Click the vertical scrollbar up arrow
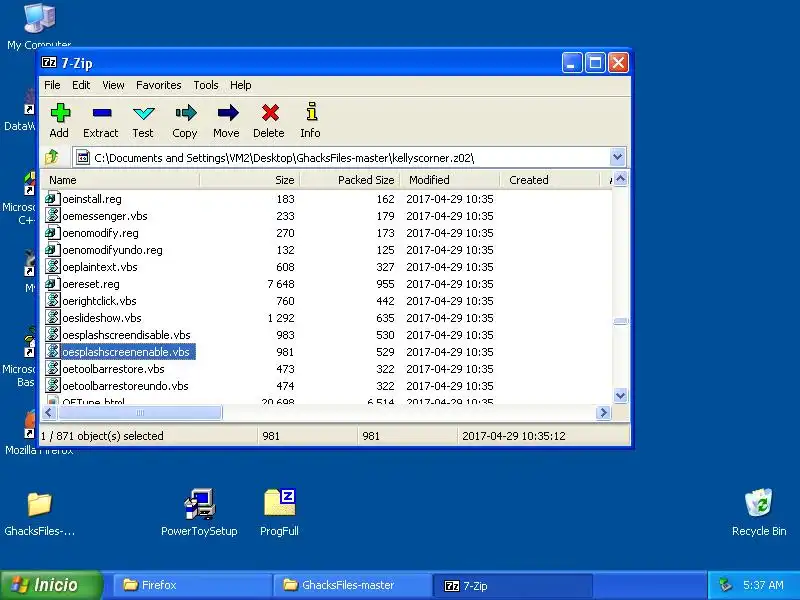800x600 pixels. coord(620,179)
